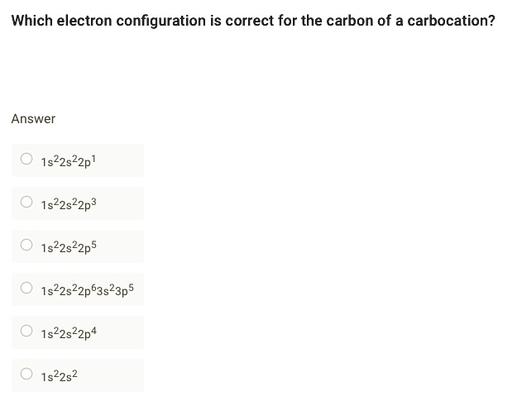Click the 1s²2s²2p⁶3s²3p⁵ answer text
The width and height of the screenshot is (522, 420).
point(87,289)
